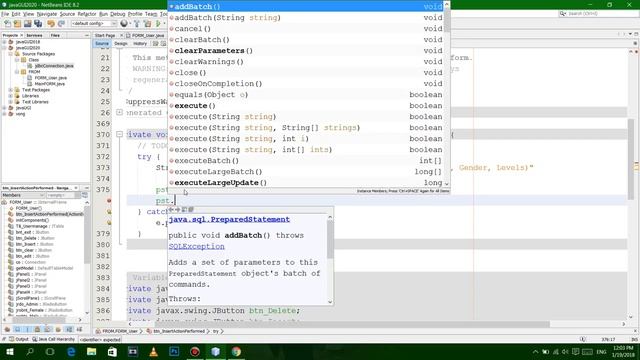The height and width of the screenshot is (360, 640).
Task: Choose the no-argument execute() completion item
Action: [x=306, y=106]
